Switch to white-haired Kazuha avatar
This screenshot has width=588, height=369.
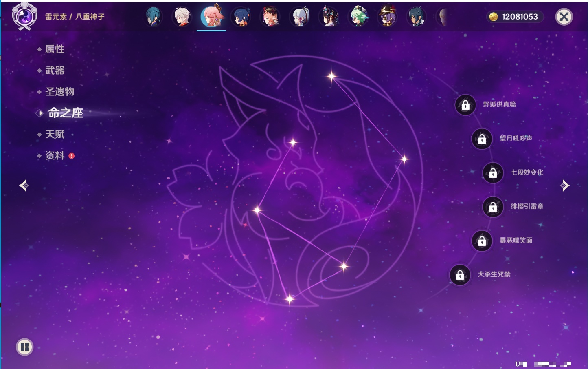[x=182, y=17]
